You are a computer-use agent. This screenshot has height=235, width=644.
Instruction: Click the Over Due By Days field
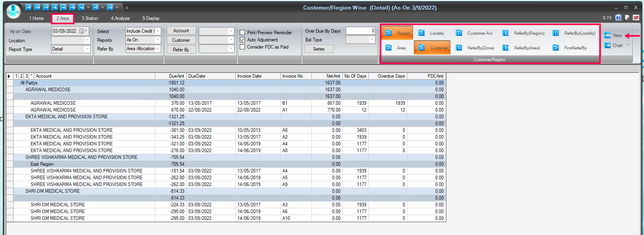pos(360,31)
